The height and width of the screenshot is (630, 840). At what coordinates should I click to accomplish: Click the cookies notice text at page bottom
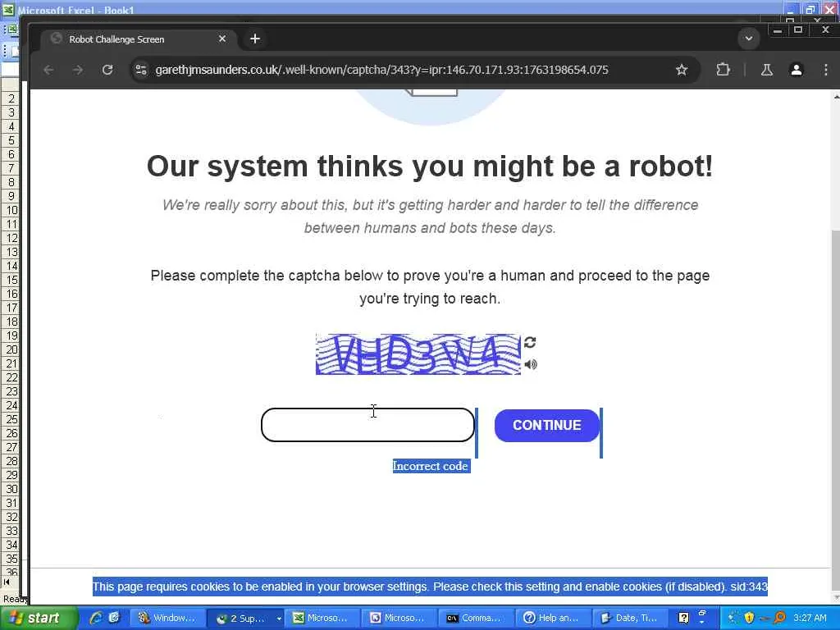430,587
